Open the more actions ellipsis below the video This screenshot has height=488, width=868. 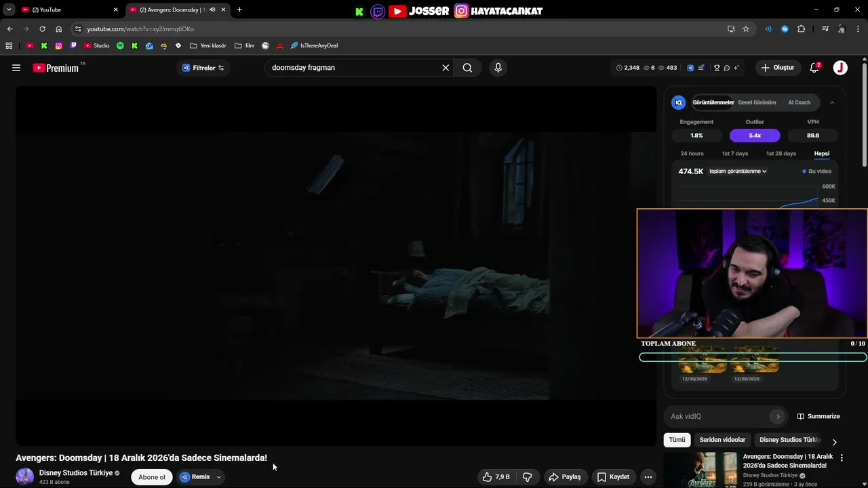[x=648, y=477]
